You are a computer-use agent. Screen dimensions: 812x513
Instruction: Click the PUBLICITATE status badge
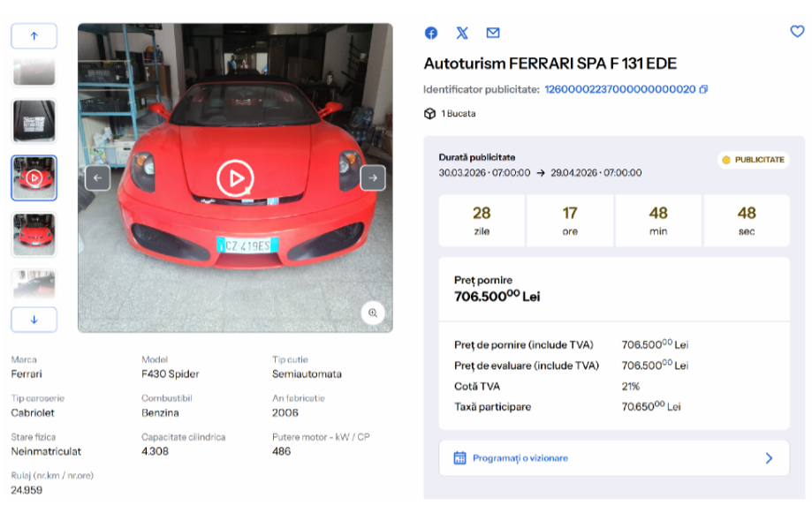754,160
